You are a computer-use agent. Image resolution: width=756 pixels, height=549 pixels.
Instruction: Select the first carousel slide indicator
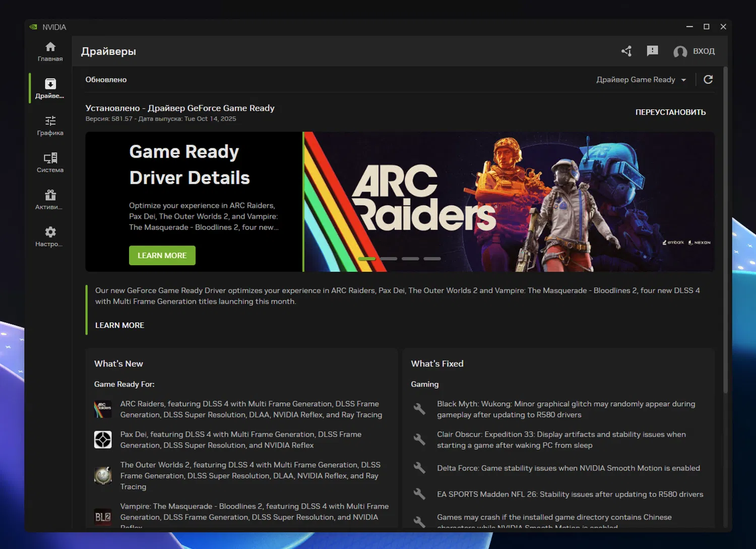(x=367, y=259)
